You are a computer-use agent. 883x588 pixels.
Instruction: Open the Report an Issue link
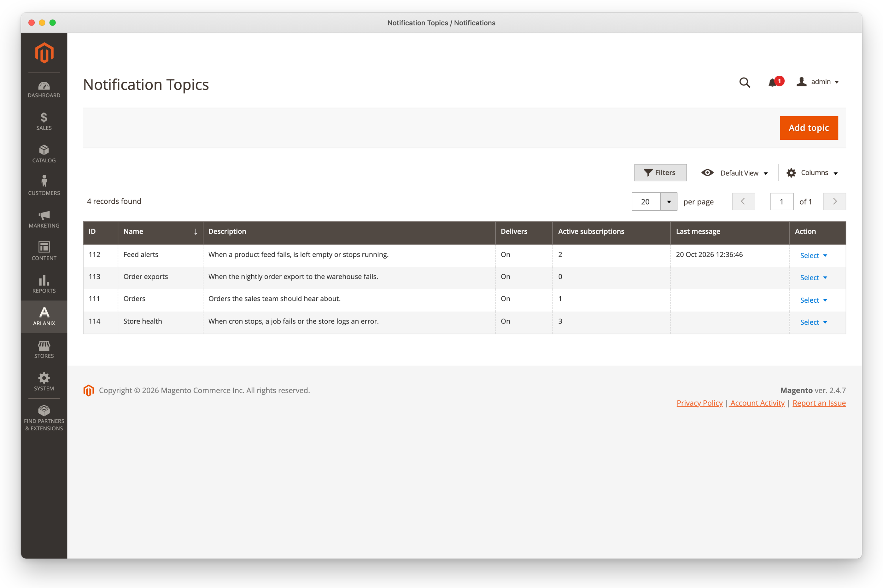(x=819, y=403)
